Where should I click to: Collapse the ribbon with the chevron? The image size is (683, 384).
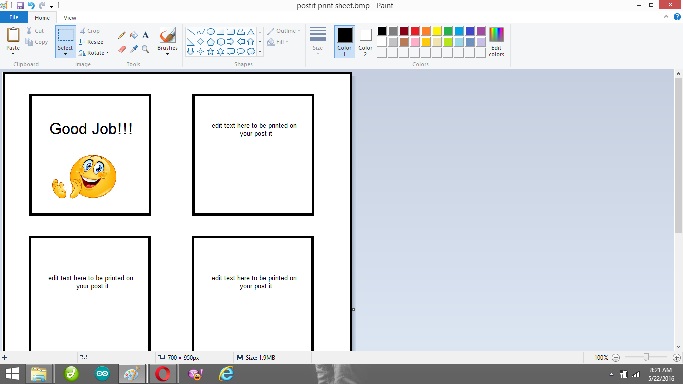tap(666, 17)
